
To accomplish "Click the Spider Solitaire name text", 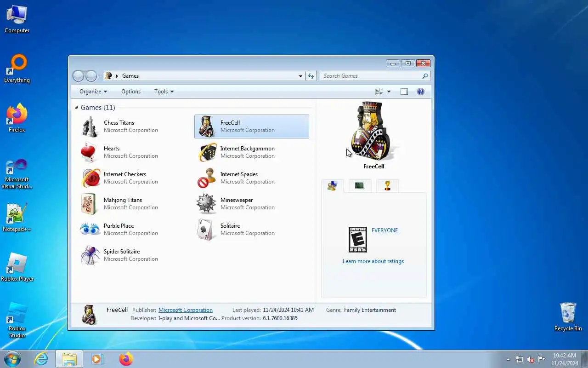I will pyautogui.click(x=122, y=252).
